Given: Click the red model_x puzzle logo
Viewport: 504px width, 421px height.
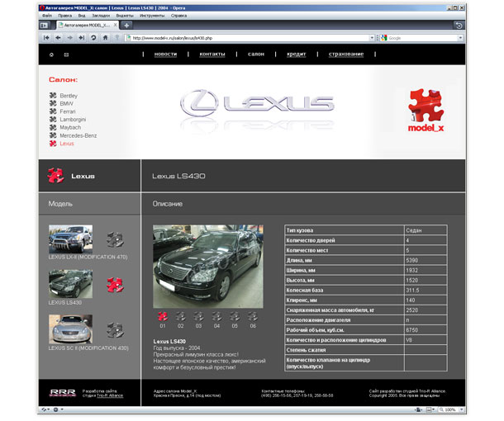Looking at the screenshot, I should (426, 110).
